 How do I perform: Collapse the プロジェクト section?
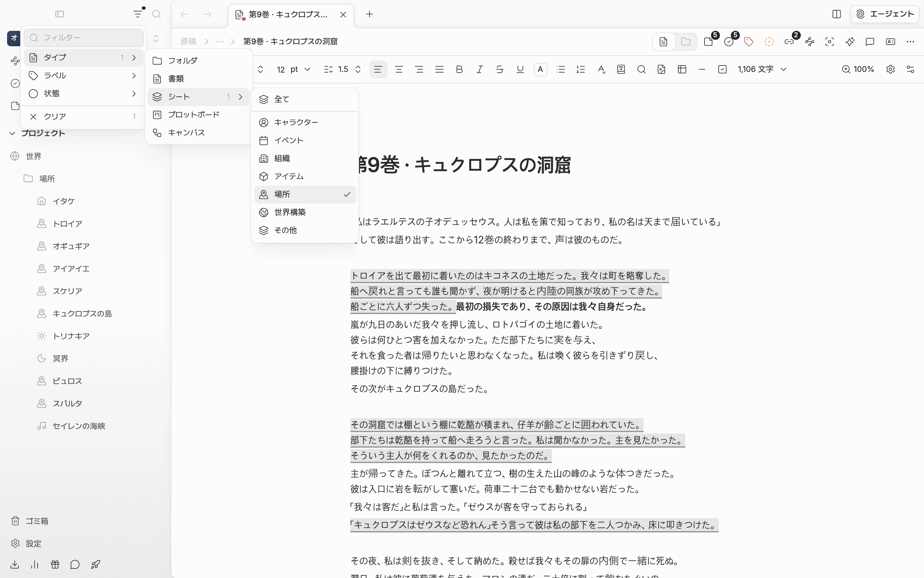point(12,133)
